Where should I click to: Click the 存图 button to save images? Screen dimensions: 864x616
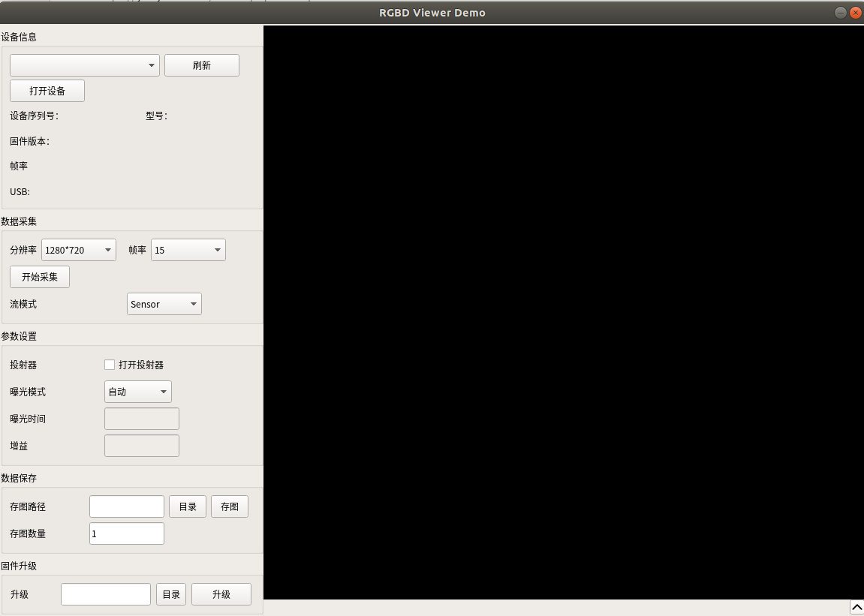[229, 506]
